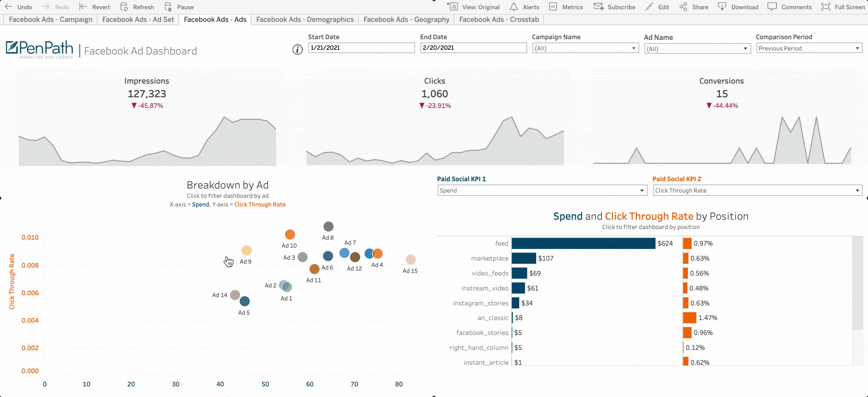The width and height of the screenshot is (868, 397).
Task: Click the instant_article position label
Action: 486,363
